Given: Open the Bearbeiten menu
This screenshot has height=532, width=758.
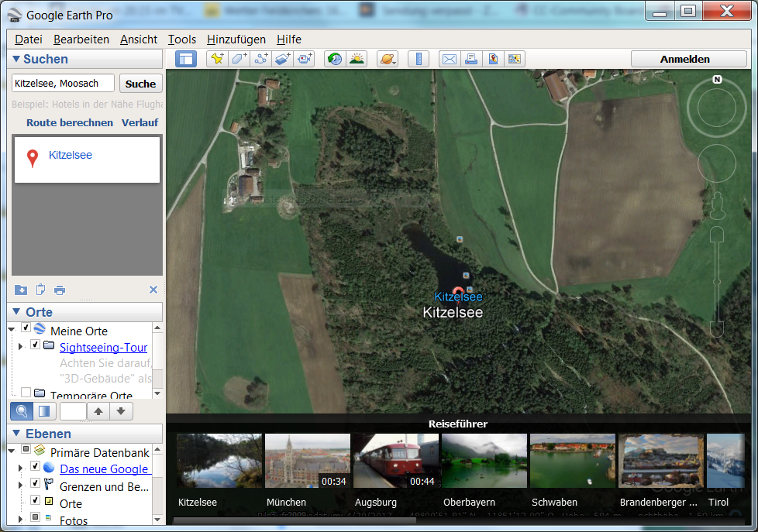Looking at the screenshot, I should click(x=81, y=39).
